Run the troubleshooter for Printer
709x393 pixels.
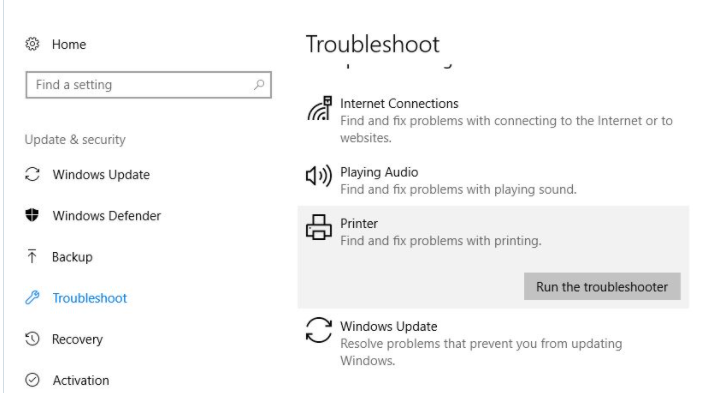pyautogui.click(x=602, y=286)
